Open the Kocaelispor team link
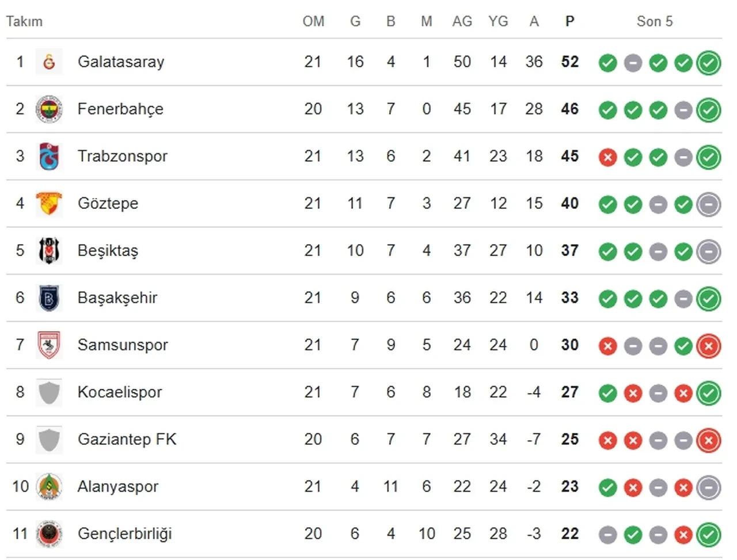The image size is (737, 560). 120,392
